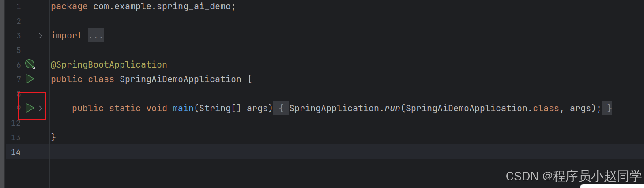Expand the main method fold chevron
Screen dimensions: 644x188
pyautogui.click(x=41, y=108)
